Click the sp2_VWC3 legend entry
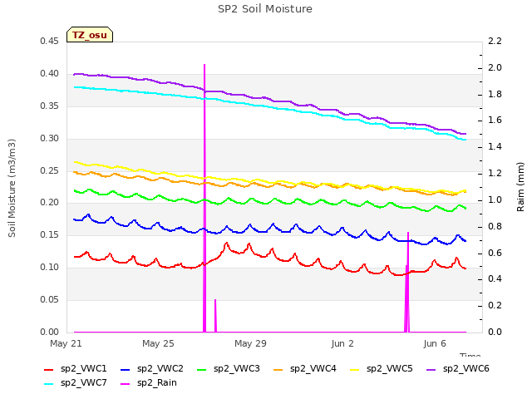 (229, 369)
